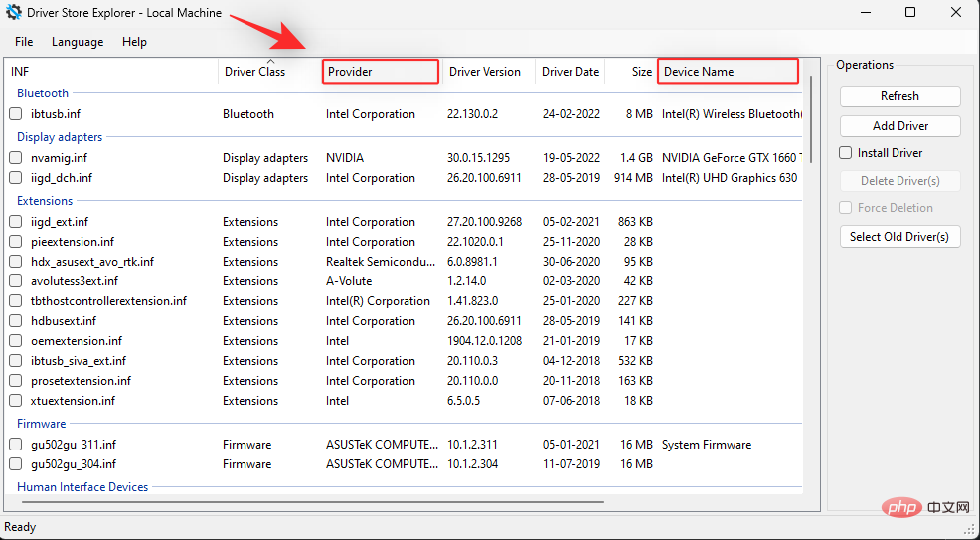Screen dimensions: 980x540
Task: Select the NVIDIA GeForce GTX 1660 device name
Action: coord(732,158)
